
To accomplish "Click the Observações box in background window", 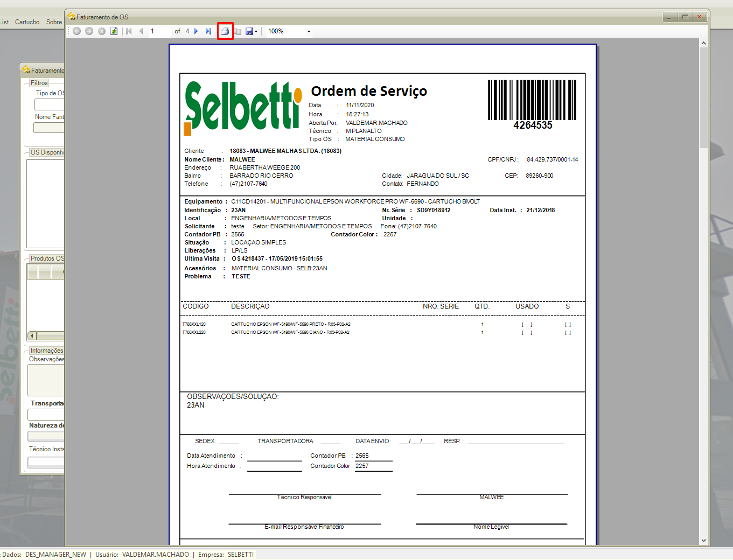I will click(46, 380).
